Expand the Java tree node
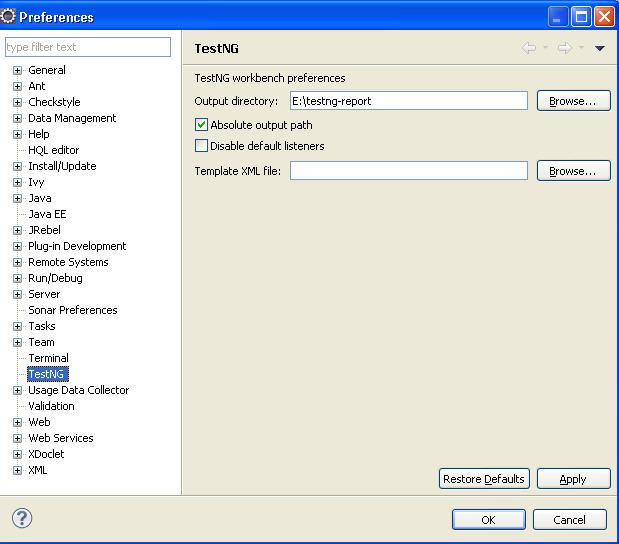The image size is (619, 544). [17, 198]
